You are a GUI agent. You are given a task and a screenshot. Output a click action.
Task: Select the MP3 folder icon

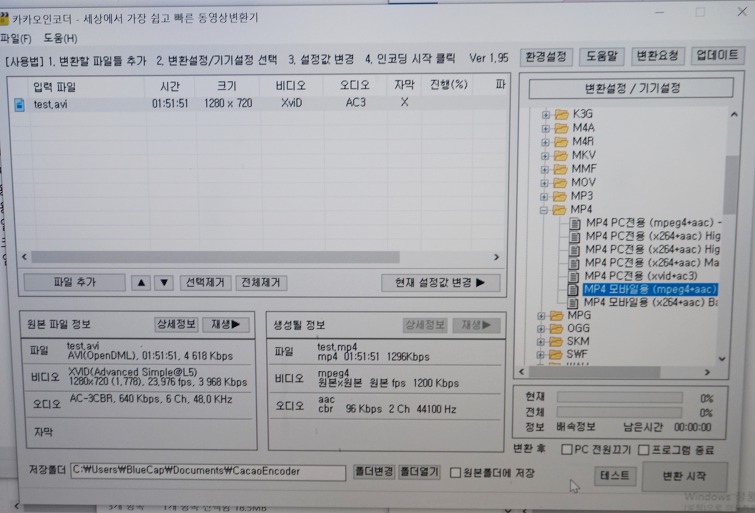click(x=560, y=196)
